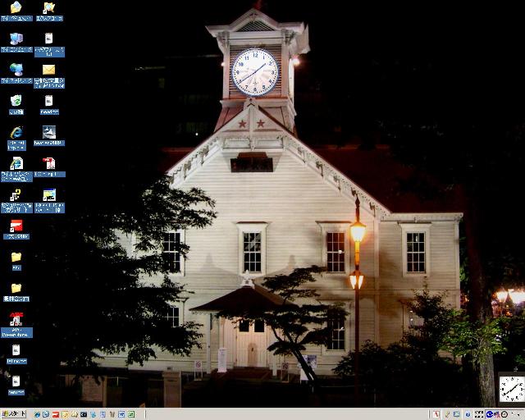This screenshot has width=525, height=420.
Task: Open the My Documents folder icon on the desktop
Action: (16, 7)
